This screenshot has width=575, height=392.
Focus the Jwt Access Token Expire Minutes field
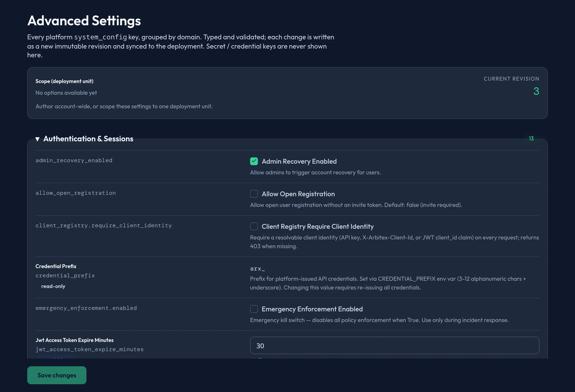tap(395, 345)
